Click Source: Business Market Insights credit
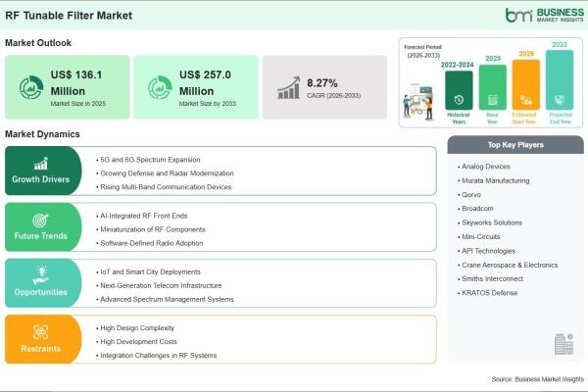 click(538, 379)
